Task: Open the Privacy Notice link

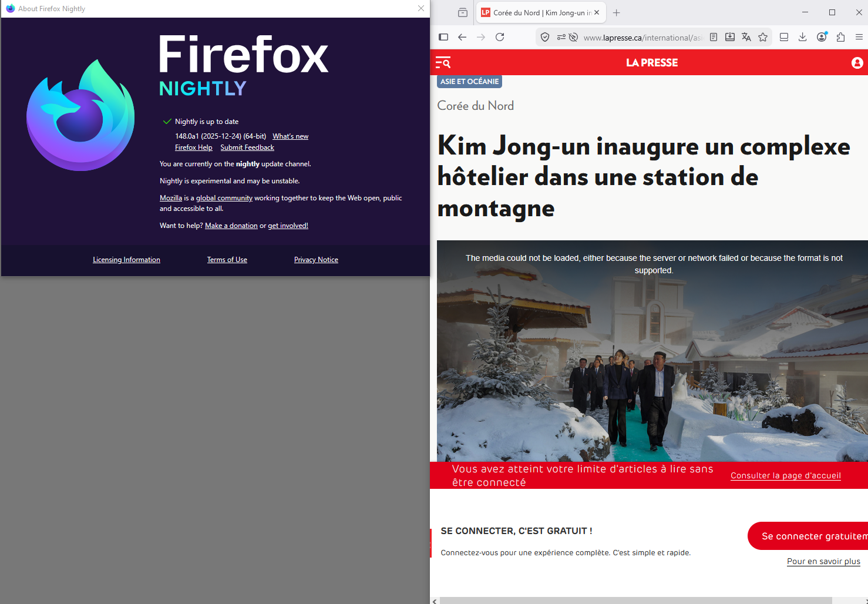Action: (316, 260)
